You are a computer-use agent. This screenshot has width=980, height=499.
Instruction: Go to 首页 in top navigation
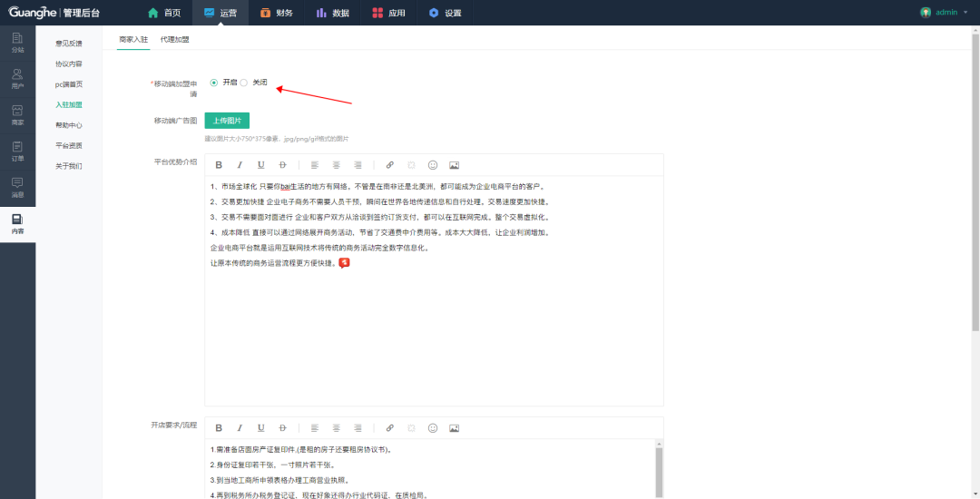pyautogui.click(x=163, y=13)
